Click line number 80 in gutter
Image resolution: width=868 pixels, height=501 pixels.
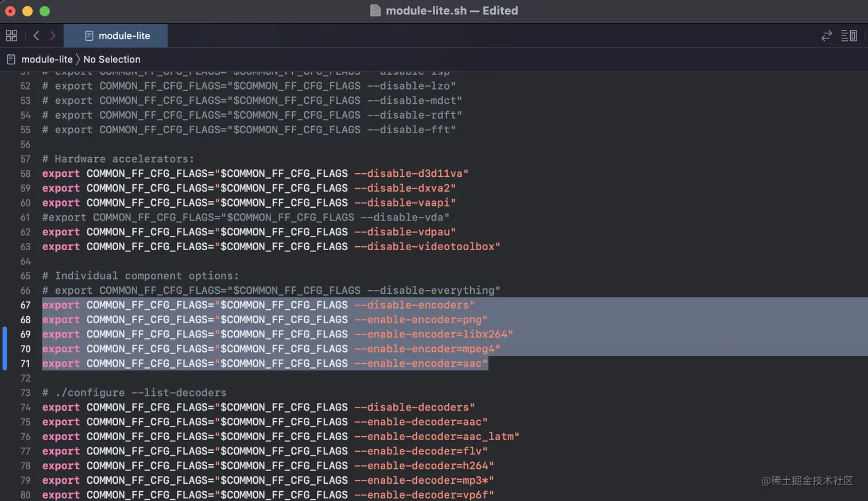[25, 495]
